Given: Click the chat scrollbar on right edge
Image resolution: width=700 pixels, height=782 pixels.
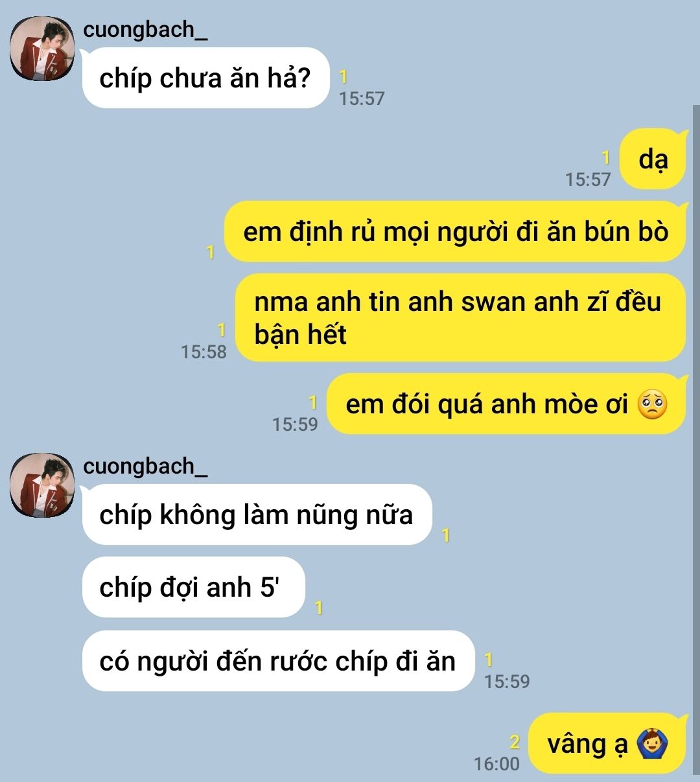Looking at the screenshot, I should point(696,441).
